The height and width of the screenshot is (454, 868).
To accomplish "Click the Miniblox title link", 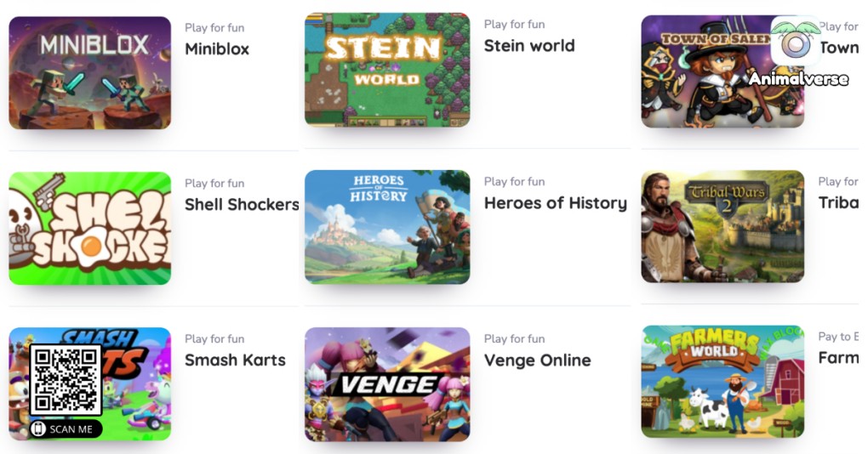I will [x=217, y=48].
